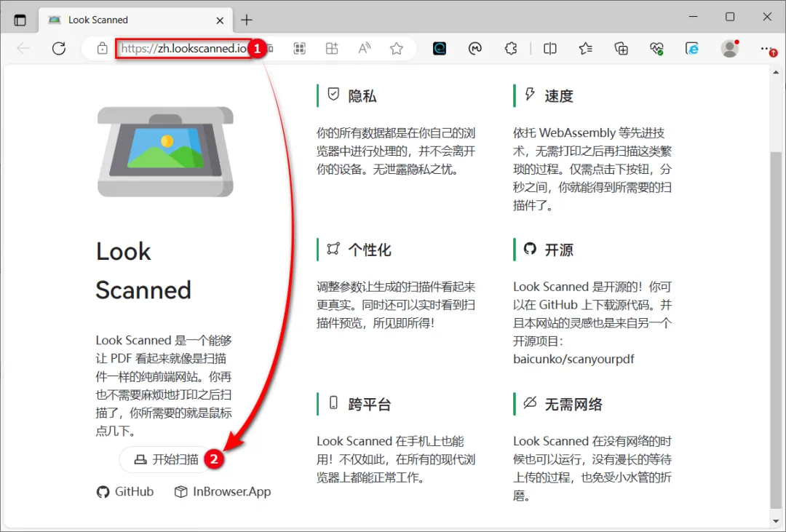View site information lock icon
Screen dimensions: 786x532
click(103, 49)
